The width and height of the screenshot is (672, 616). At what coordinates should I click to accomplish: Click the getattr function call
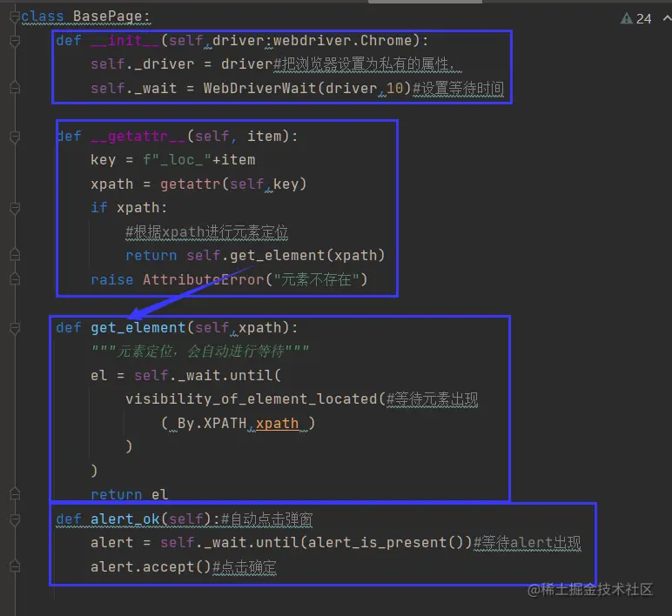pyautogui.click(x=190, y=184)
